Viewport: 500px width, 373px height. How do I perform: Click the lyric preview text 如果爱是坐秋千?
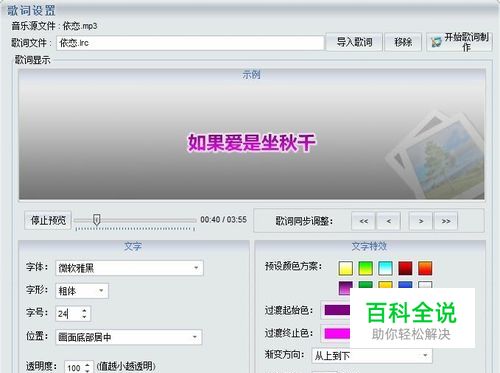click(252, 143)
